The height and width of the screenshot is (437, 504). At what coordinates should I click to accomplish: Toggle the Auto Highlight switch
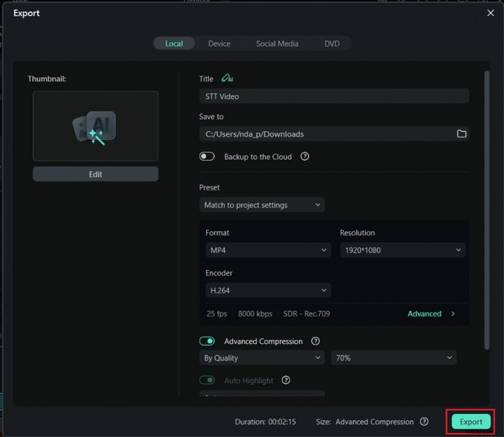(207, 380)
